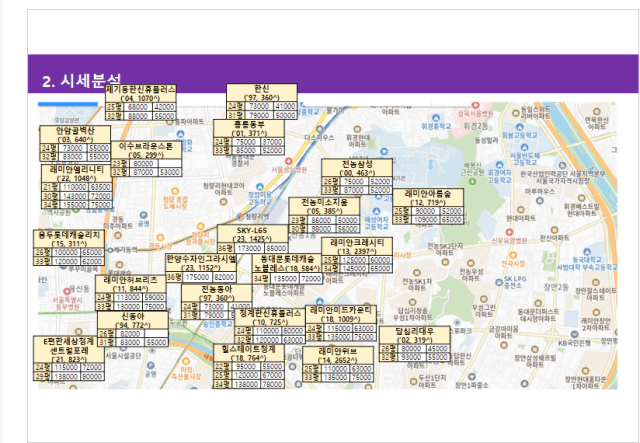The width and height of the screenshot is (640, 443).
Task: Click the 청계한신휴플러스 label box title
Action: point(270,313)
